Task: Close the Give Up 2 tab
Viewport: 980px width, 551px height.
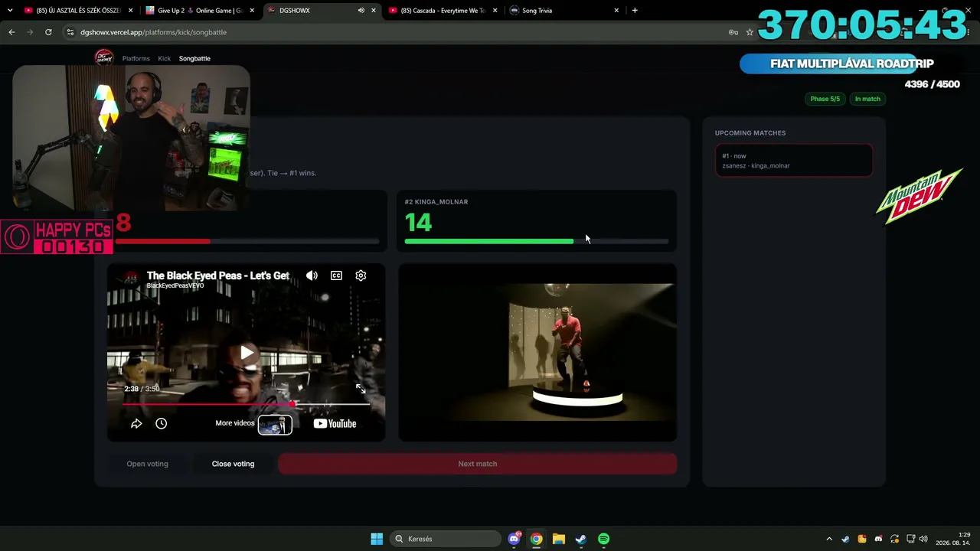Action: (x=252, y=11)
